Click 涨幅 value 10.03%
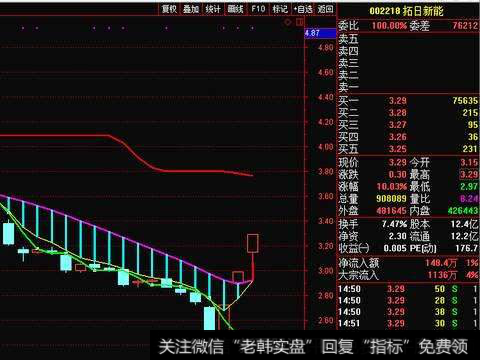This screenshot has width=480, height=360. pyautogui.click(x=392, y=187)
